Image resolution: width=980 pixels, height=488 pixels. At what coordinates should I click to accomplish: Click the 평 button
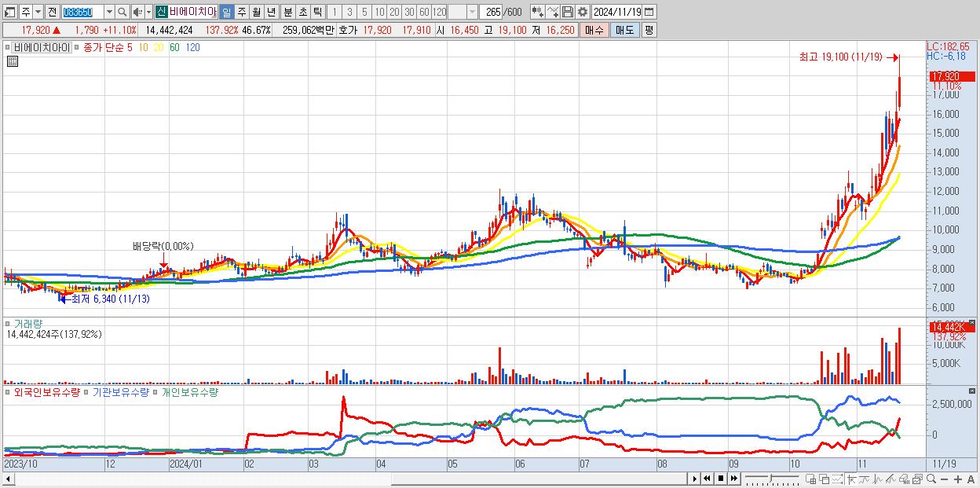click(649, 30)
